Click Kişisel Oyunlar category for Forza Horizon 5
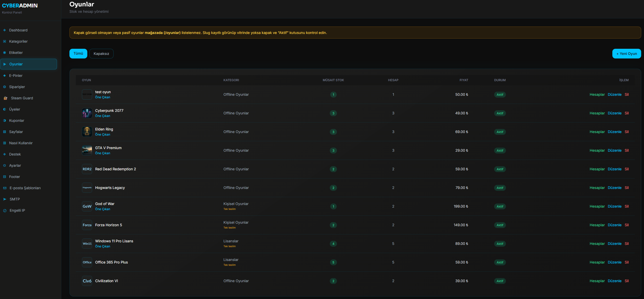This screenshot has height=299, width=644. point(236,222)
